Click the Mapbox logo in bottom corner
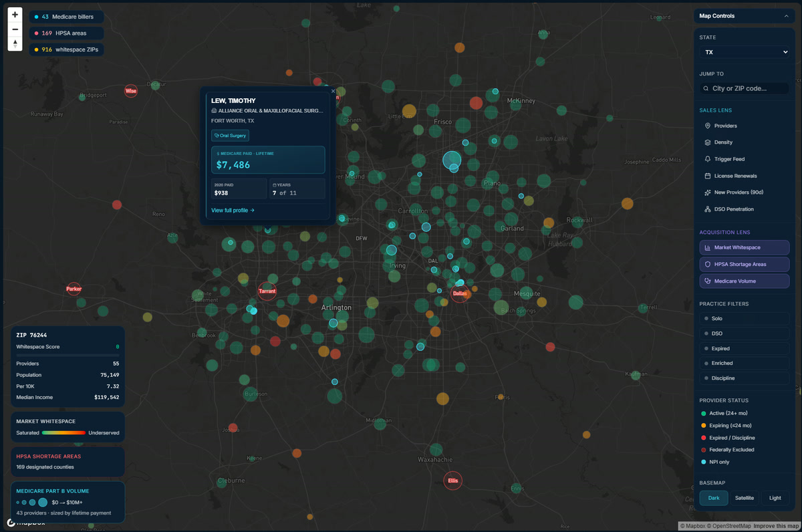The image size is (802, 532). 26,523
